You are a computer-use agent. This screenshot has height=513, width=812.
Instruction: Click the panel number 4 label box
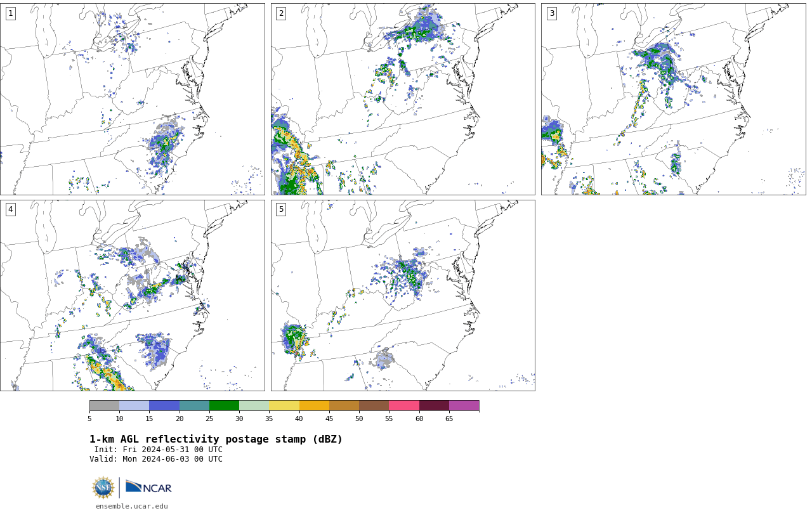[x=10, y=209]
